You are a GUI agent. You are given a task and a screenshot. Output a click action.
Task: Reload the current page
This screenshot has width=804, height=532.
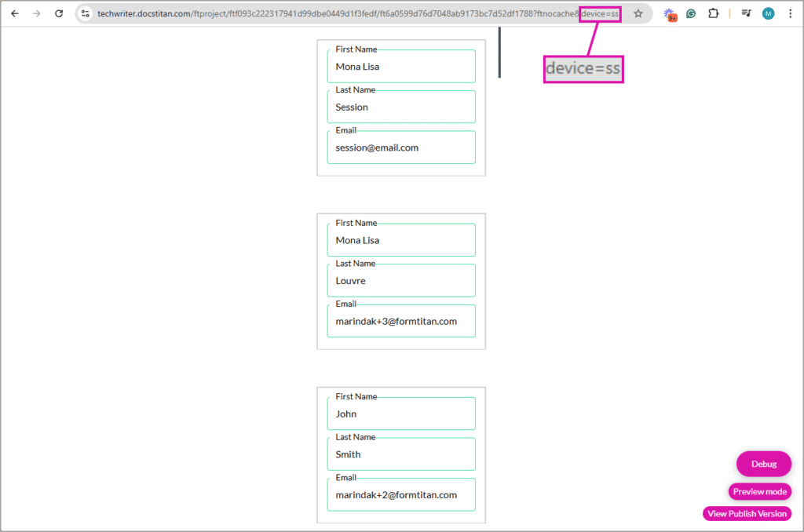click(58, 13)
